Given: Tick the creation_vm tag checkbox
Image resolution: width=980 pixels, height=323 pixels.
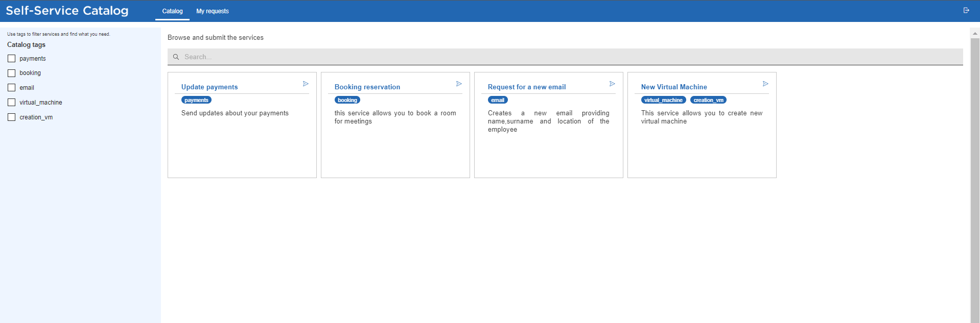Looking at the screenshot, I should click(x=12, y=117).
